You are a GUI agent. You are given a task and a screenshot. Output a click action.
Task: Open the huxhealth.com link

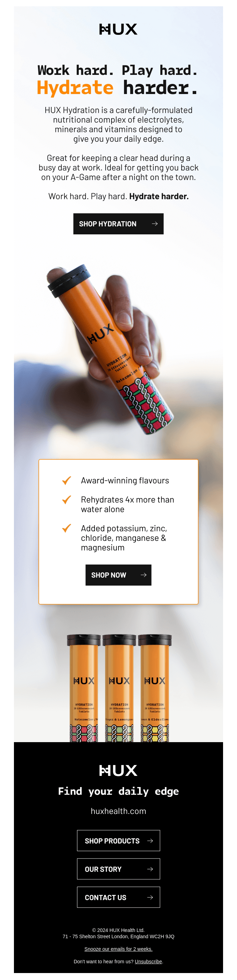(x=118, y=811)
